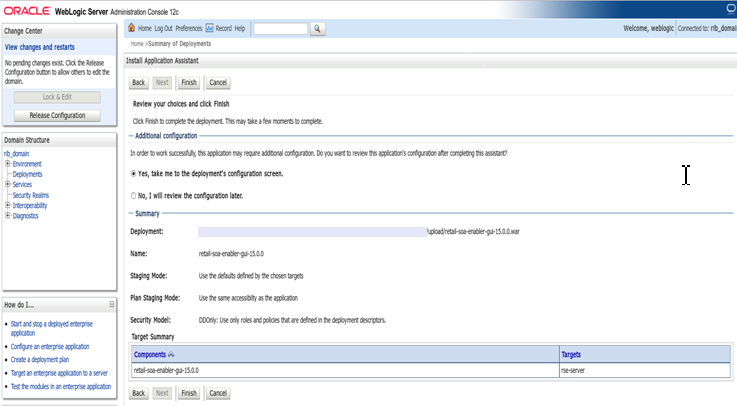
Task: Open the Help toolbar item
Action: click(240, 29)
